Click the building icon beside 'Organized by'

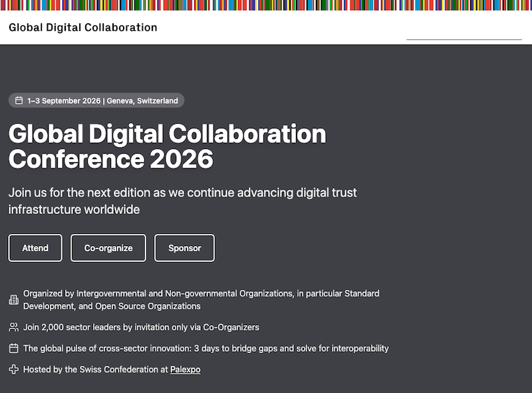(x=13, y=300)
